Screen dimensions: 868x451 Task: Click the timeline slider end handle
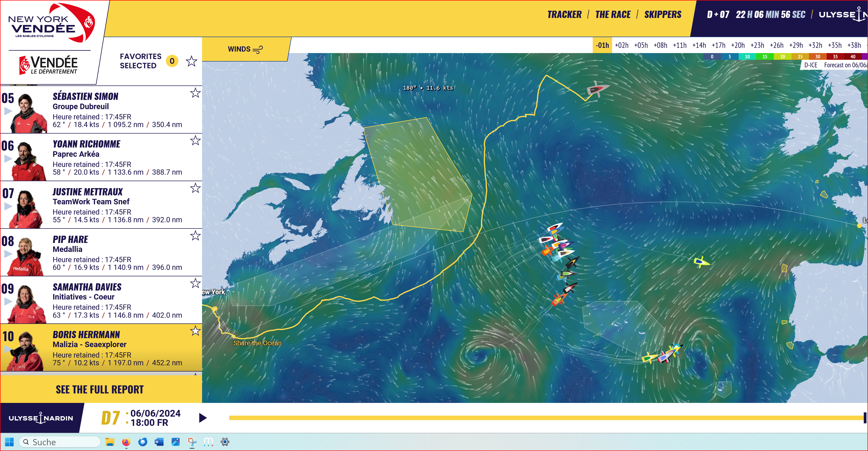(x=865, y=418)
